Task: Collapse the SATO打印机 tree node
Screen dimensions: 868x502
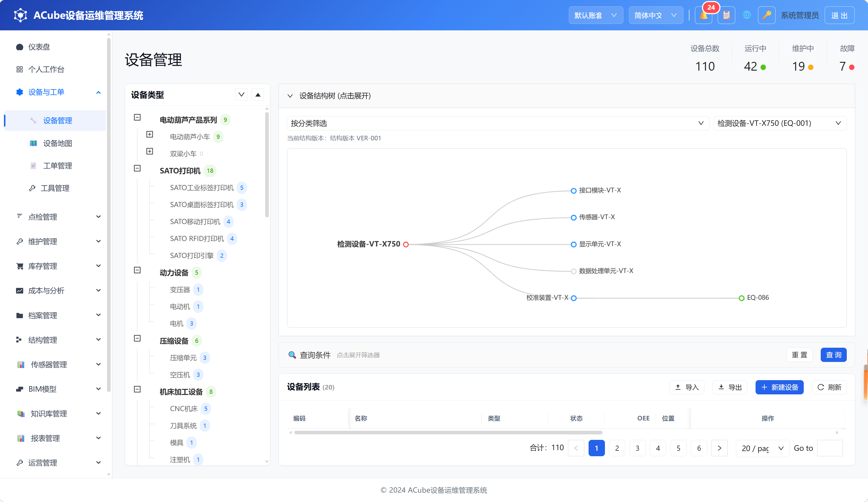Action: [x=137, y=168]
